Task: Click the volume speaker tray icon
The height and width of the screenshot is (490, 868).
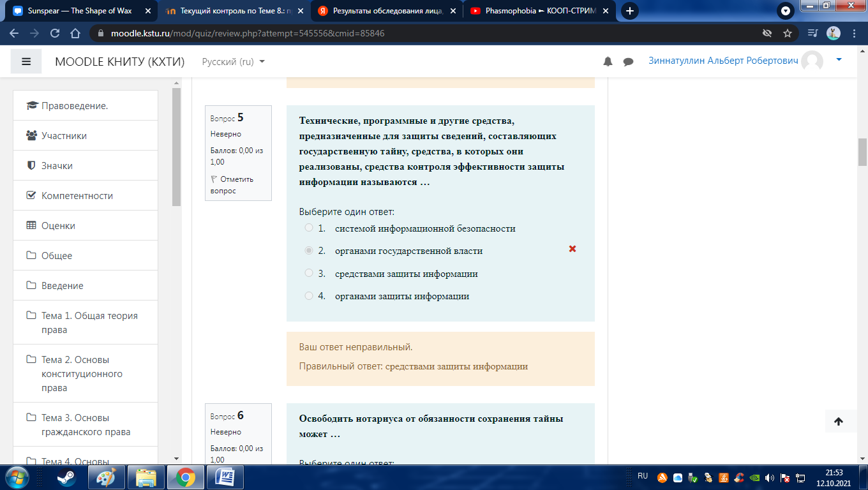Action: [770, 477]
